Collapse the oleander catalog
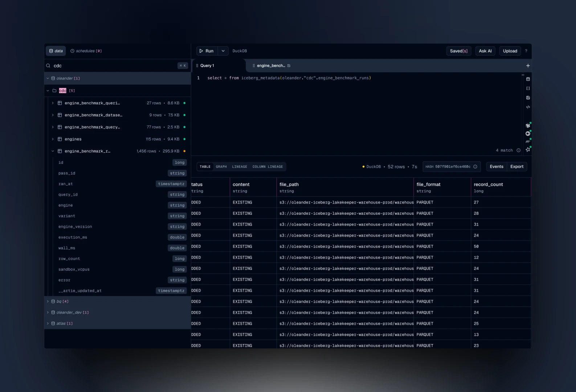 48,78
